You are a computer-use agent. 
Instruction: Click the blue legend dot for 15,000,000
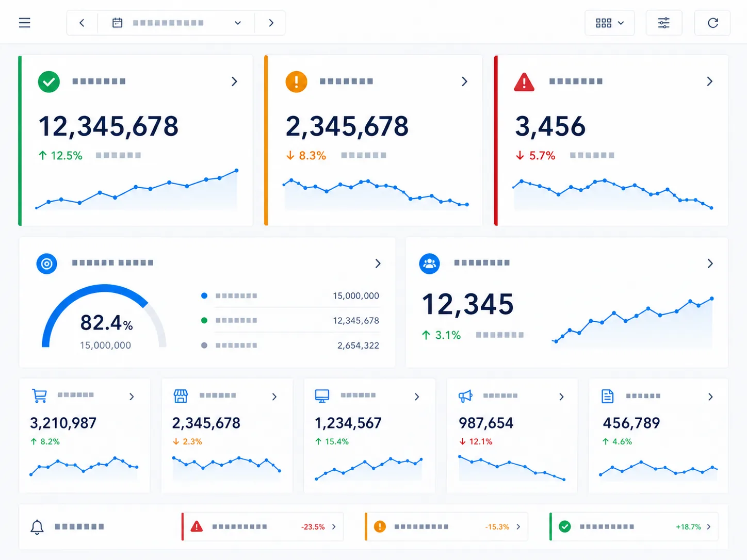(204, 295)
